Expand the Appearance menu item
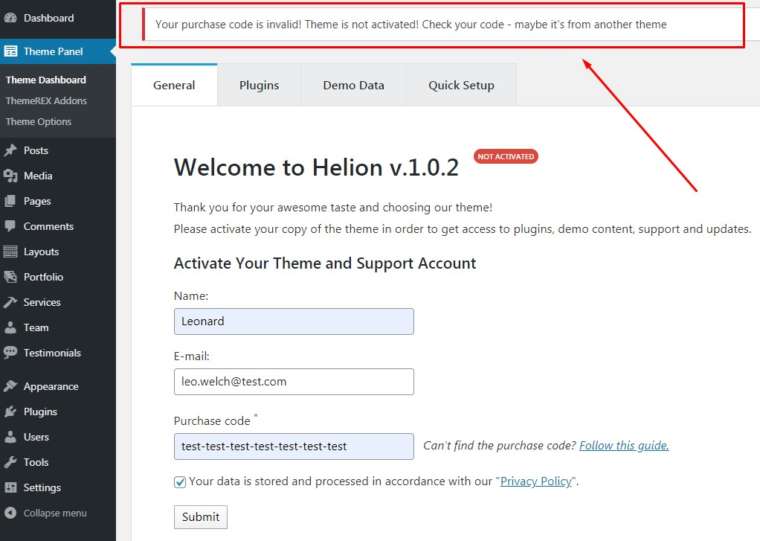The width and height of the screenshot is (760, 541). (50, 386)
